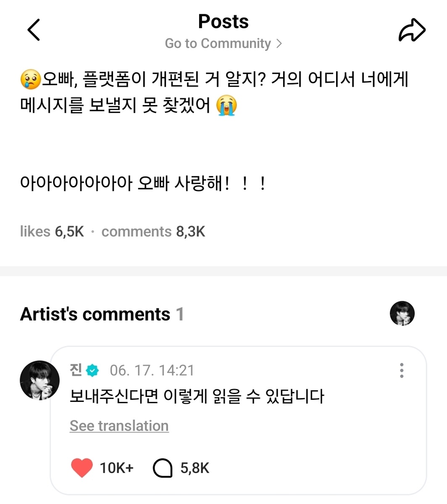Like Jin's comment with the heart icon
The image size is (447, 504).
[82, 467]
